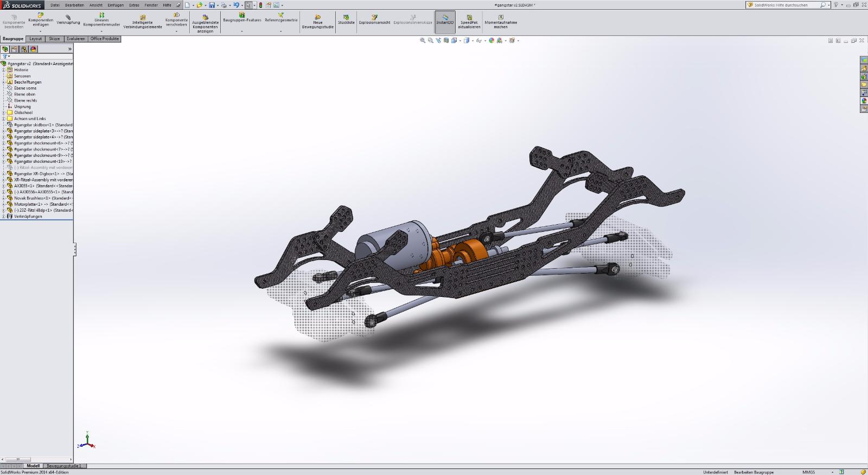Open the DisplayManager tab icon
Image resolution: width=868 pixels, height=475 pixels.
(33, 49)
